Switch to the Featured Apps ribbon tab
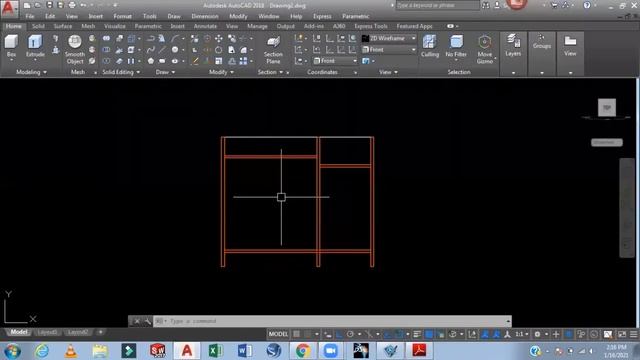The width and height of the screenshot is (640, 360). click(x=414, y=26)
